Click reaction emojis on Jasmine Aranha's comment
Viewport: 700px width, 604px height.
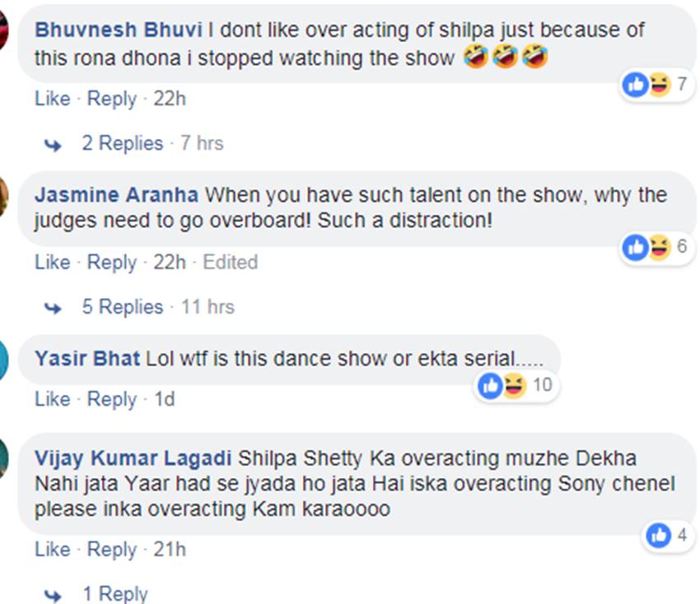click(647, 249)
